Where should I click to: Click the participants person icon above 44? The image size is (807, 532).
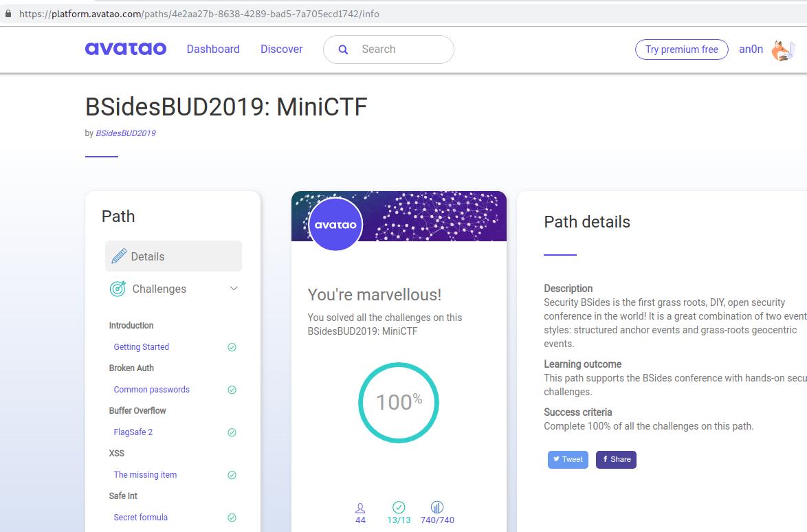(360, 509)
